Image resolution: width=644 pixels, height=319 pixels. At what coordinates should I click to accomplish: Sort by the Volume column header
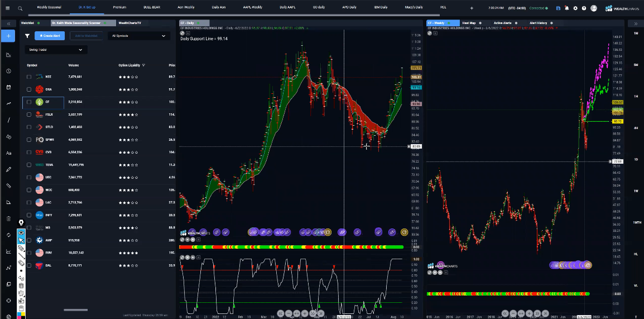(x=74, y=65)
